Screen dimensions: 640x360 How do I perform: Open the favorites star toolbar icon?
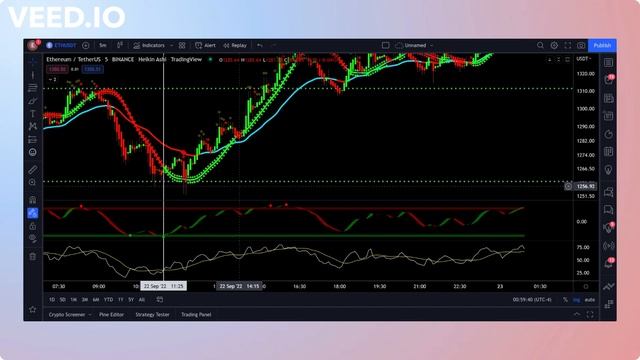point(33,309)
